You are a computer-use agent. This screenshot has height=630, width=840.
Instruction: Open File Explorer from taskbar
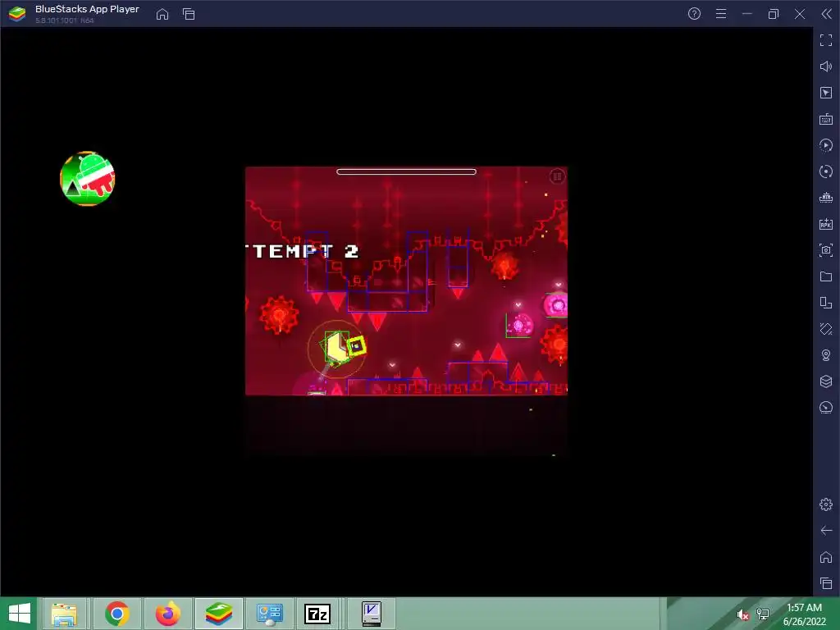(x=64, y=614)
